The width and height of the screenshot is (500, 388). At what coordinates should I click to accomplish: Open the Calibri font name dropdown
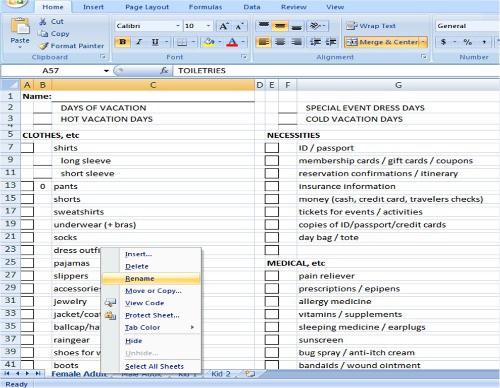tap(178, 26)
